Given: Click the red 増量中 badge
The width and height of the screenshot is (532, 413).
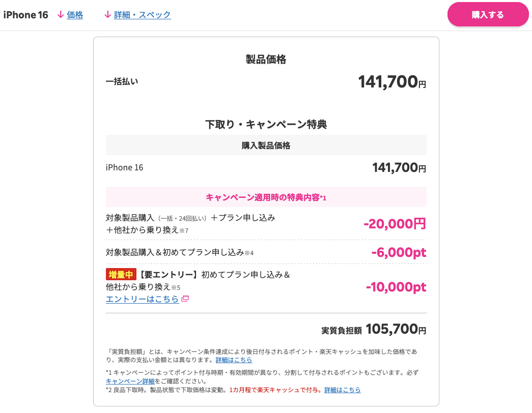Looking at the screenshot, I should pos(121,274).
